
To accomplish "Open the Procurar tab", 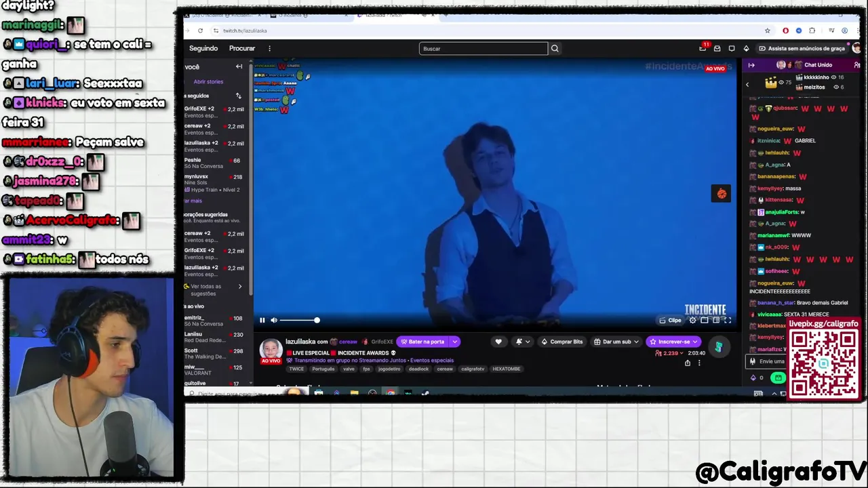I will click(242, 48).
